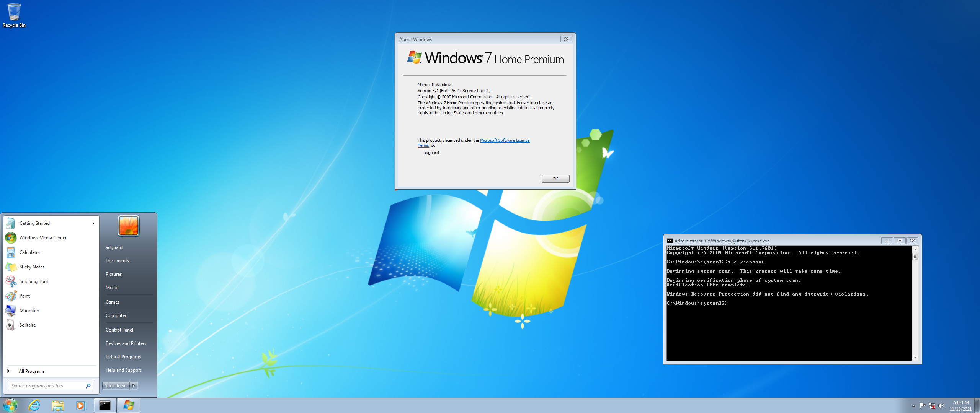The image size is (980, 413).
Task: Open Computer from Start menu
Action: [116, 315]
